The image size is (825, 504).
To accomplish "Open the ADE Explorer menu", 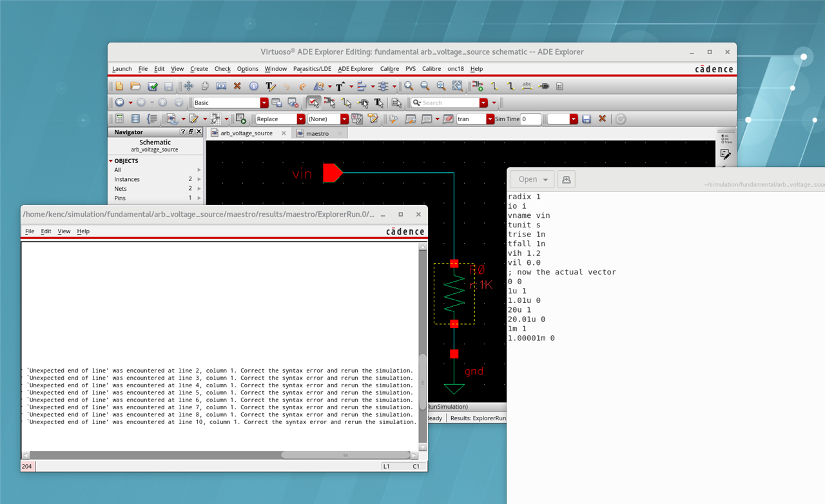I will [355, 69].
